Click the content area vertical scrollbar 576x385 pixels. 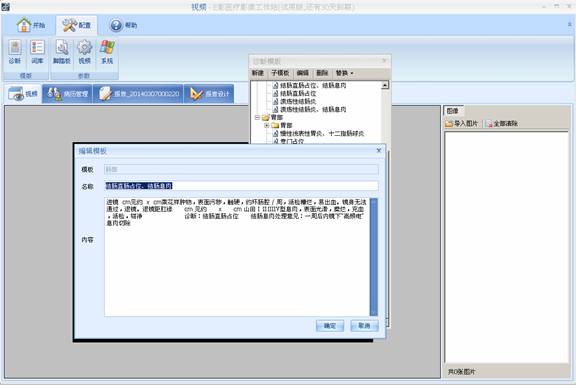pos(374,257)
